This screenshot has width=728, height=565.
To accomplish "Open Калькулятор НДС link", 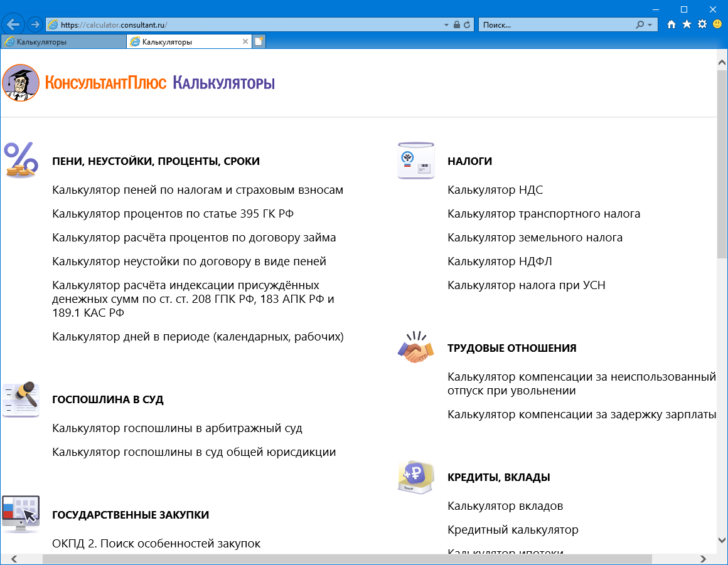I will (x=495, y=190).
